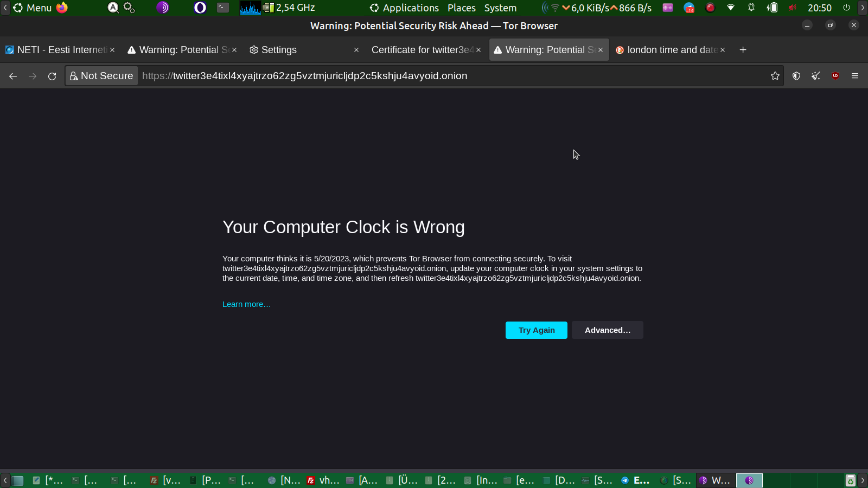Expand the Advanced error details
The image size is (868, 488).
pos(608,330)
